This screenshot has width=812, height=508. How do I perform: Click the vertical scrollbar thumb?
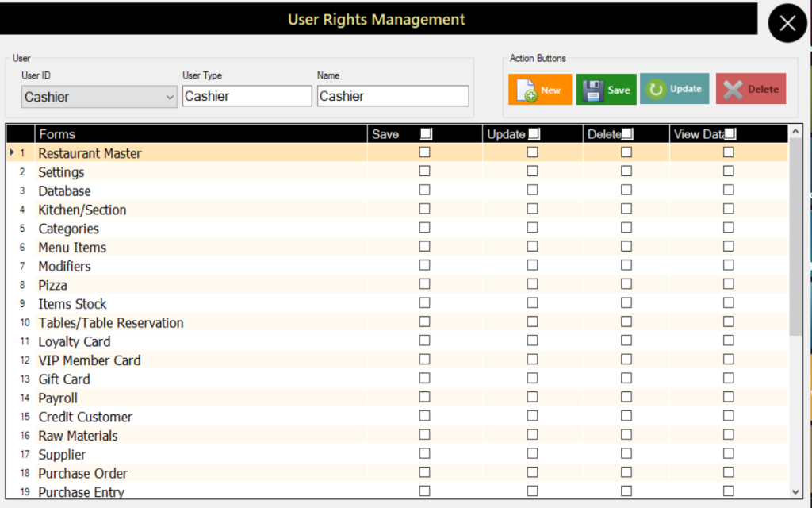[x=795, y=237]
